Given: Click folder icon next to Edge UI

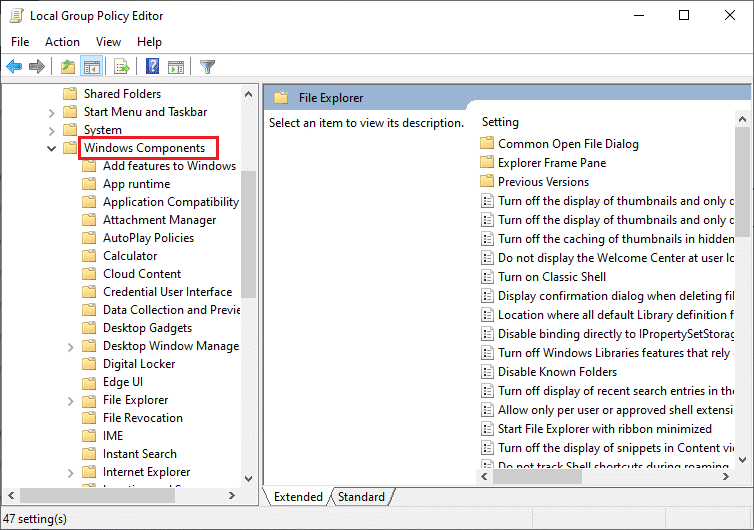Looking at the screenshot, I should coord(89,382).
